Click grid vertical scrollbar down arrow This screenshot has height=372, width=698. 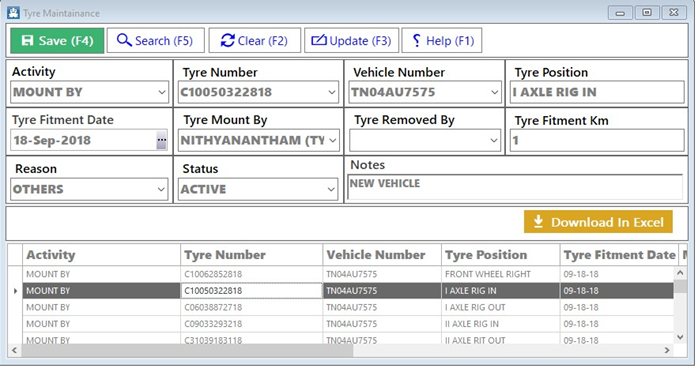(680, 337)
